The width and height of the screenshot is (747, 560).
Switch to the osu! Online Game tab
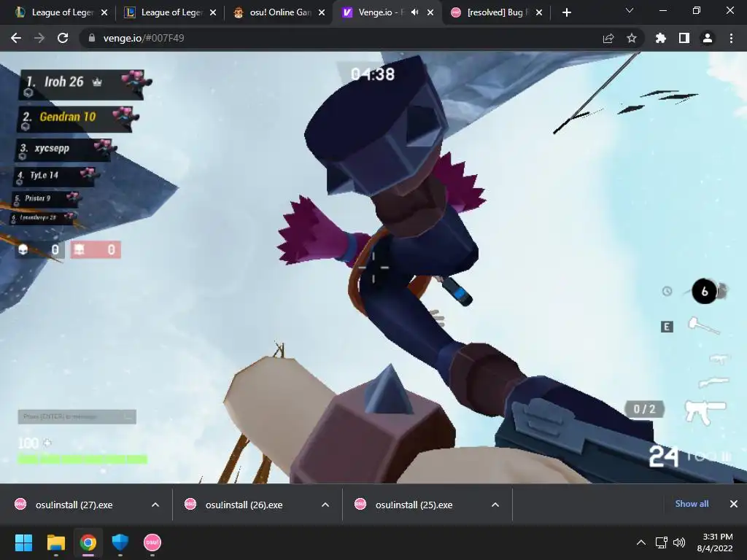pyautogui.click(x=279, y=12)
